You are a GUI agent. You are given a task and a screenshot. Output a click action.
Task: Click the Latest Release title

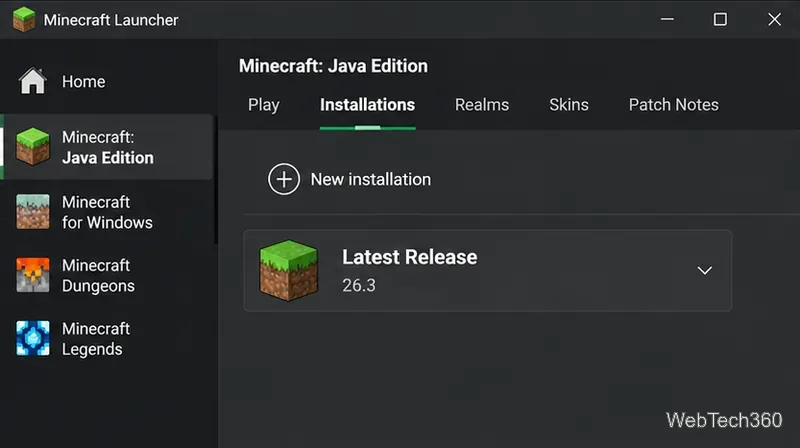(x=410, y=257)
